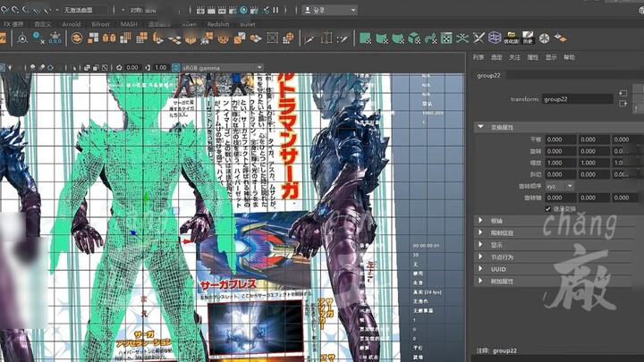The width and height of the screenshot is (644, 362).
Task: Toggle the viewport shadows sphere icon
Action: click(x=32, y=67)
